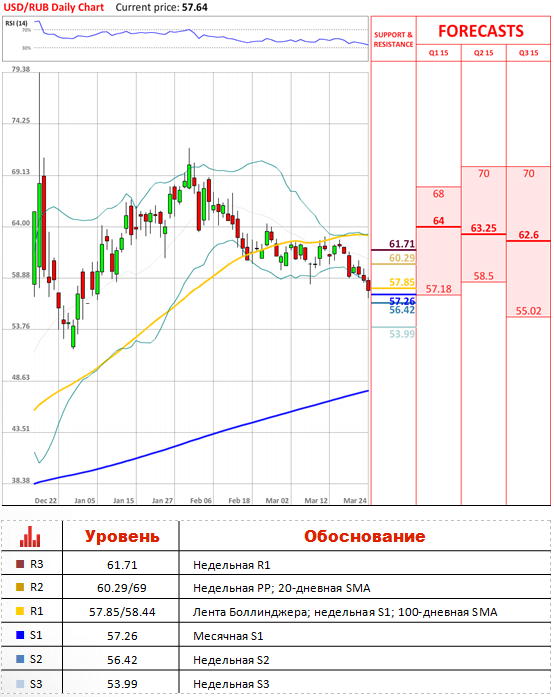Select the Q1 15 forecast column header

[x=438, y=53]
